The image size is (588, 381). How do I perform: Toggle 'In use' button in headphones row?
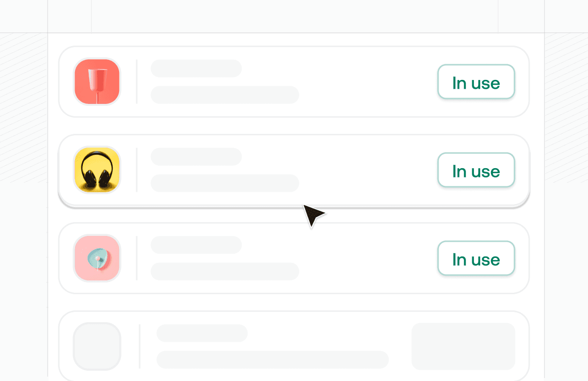coord(476,170)
